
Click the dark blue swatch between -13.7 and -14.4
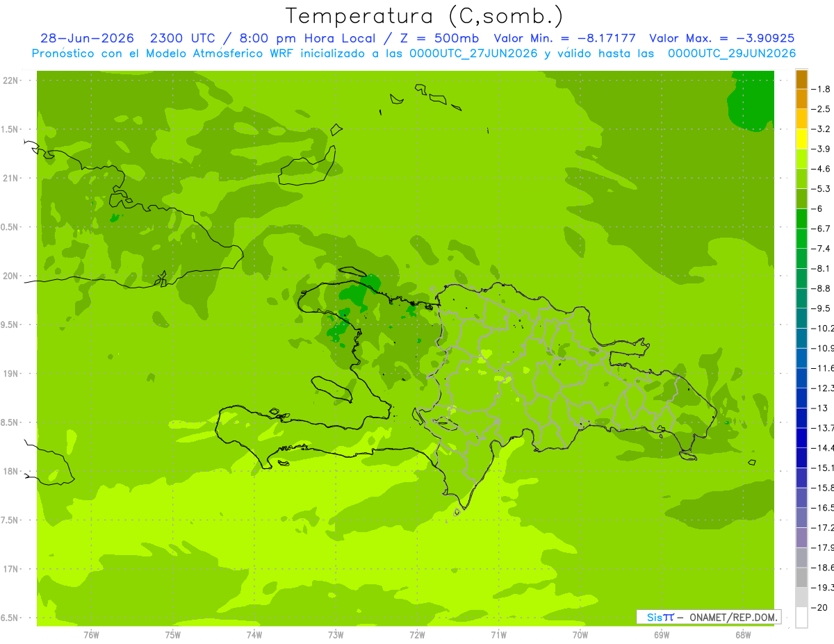[801, 438]
